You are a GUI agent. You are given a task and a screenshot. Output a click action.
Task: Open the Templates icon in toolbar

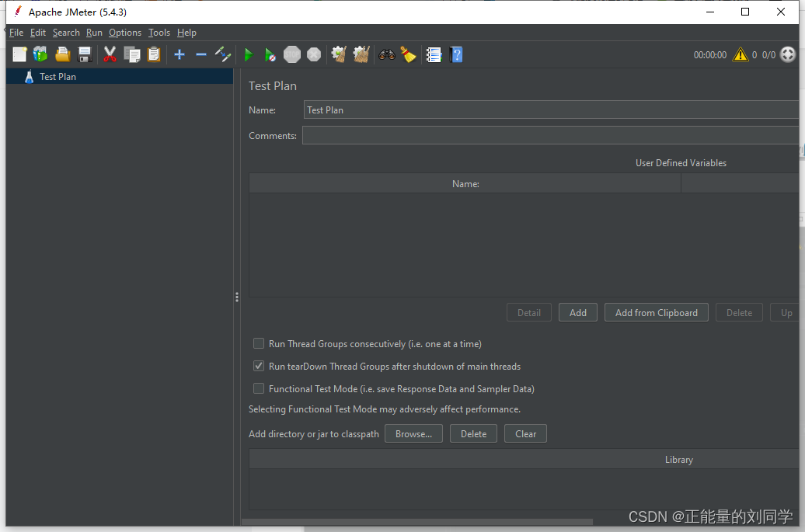click(x=40, y=54)
